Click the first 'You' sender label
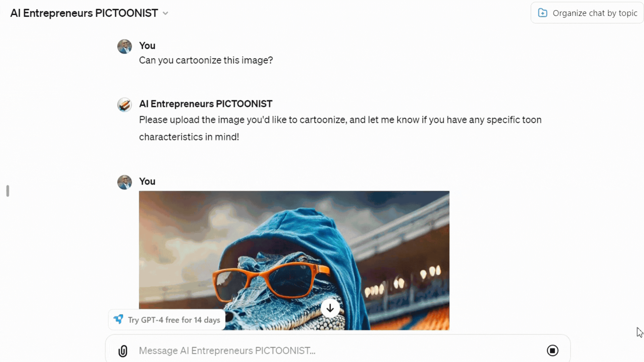The height and width of the screenshot is (362, 644). (147, 46)
